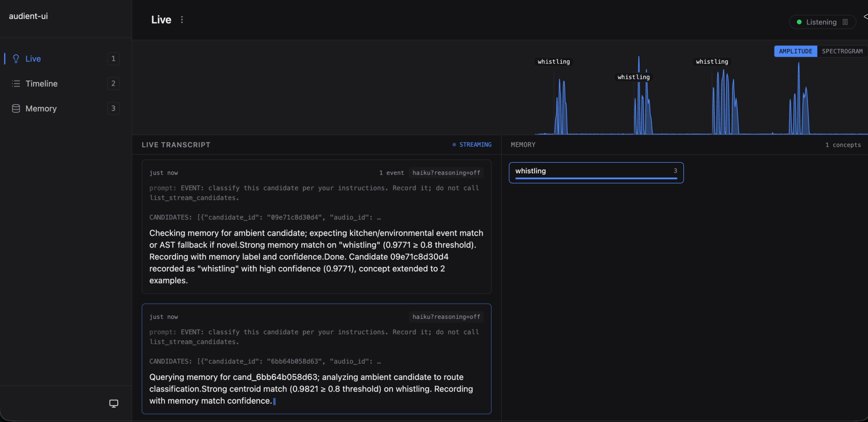Click the MEMORY panel heading

[523, 145]
